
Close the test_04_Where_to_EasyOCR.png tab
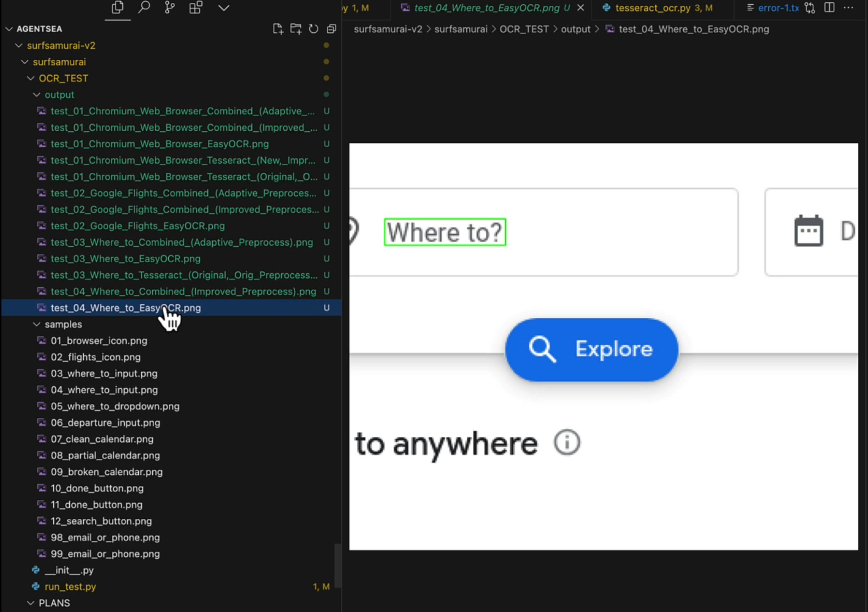(580, 8)
